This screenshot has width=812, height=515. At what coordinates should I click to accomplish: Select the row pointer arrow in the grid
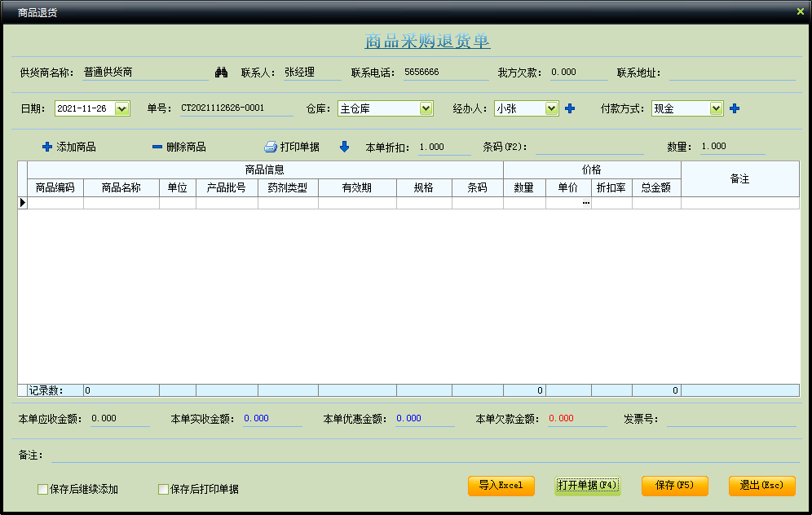[22, 202]
